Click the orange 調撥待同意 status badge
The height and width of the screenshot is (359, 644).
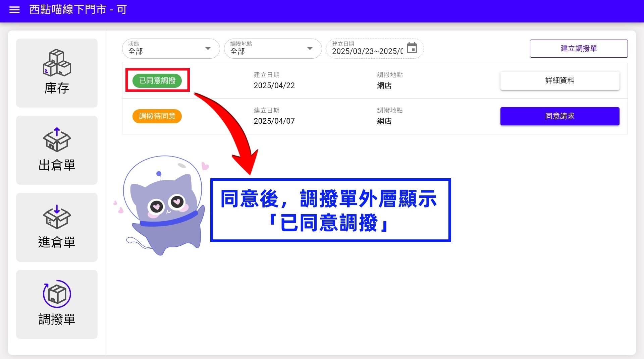click(157, 116)
